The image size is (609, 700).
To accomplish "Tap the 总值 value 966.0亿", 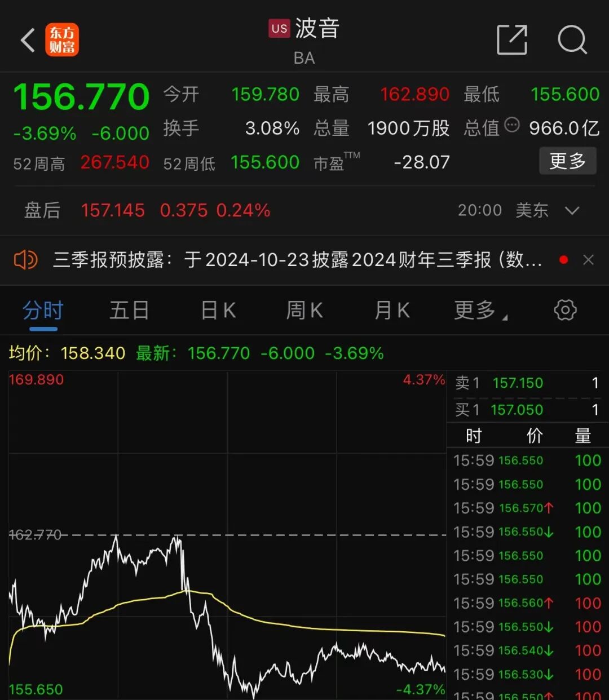I will pos(564,129).
